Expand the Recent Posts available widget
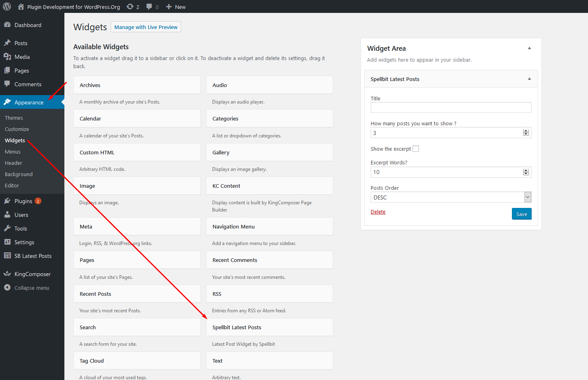Image resolution: width=588 pixels, height=380 pixels. (137, 294)
